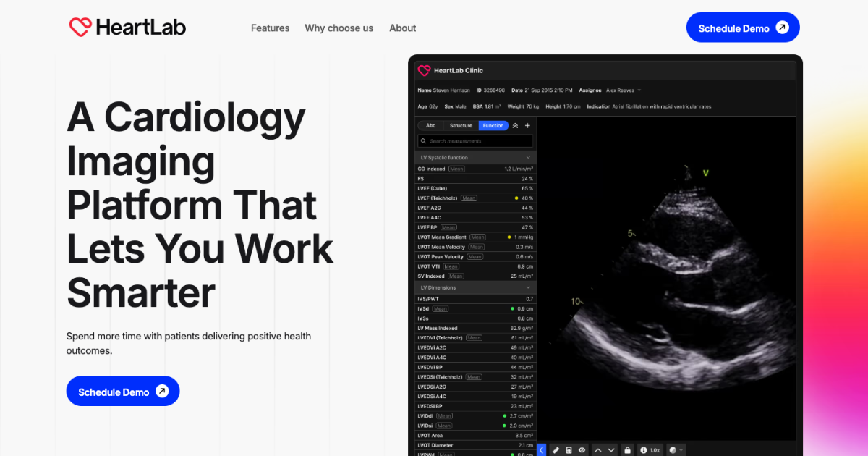Viewport: 868px width, 456px height.
Task: Click the lock icon on the viewer toolbar
Action: pyautogui.click(x=626, y=450)
